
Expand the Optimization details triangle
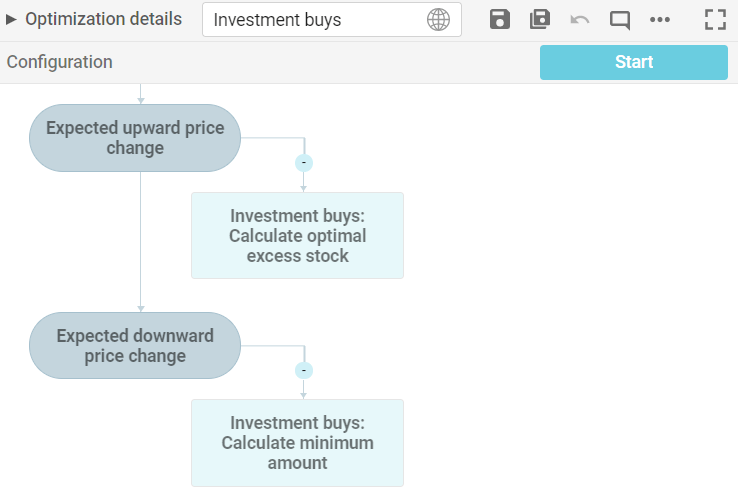tap(12, 19)
